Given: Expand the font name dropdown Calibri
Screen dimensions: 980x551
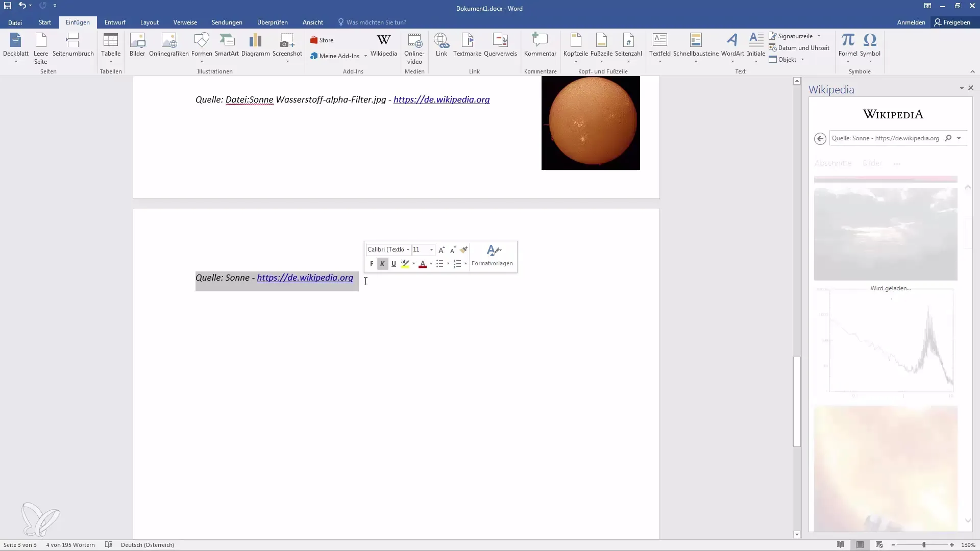Looking at the screenshot, I should click(408, 249).
